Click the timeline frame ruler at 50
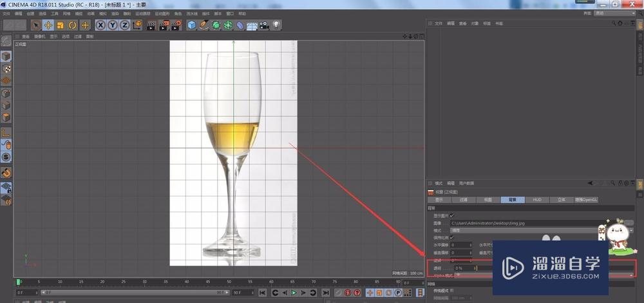644x303 pixels. click(x=229, y=282)
